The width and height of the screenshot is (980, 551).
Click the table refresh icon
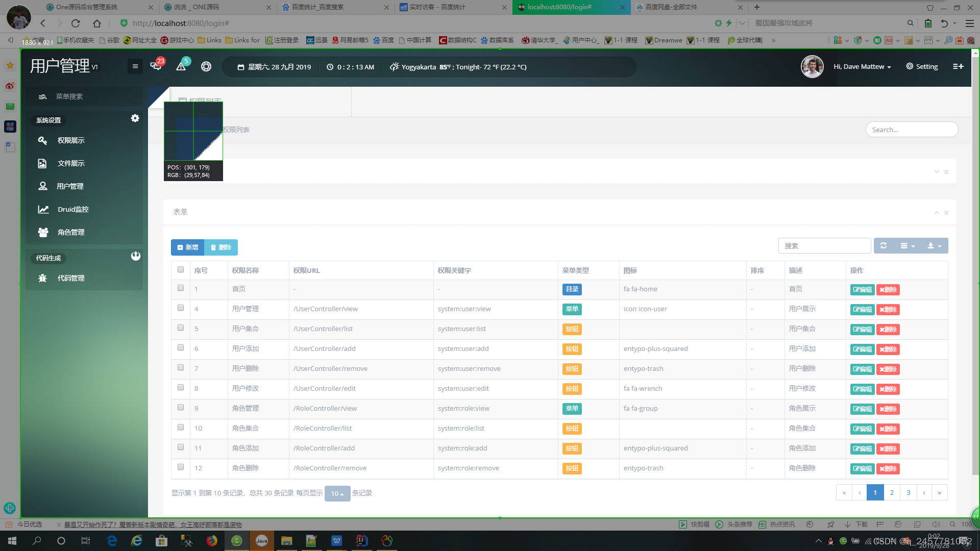pyautogui.click(x=883, y=245)
